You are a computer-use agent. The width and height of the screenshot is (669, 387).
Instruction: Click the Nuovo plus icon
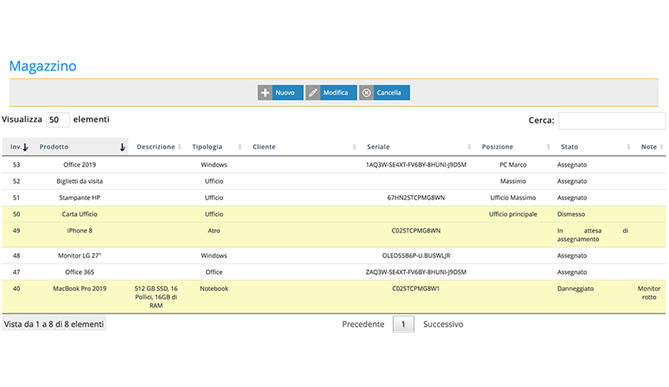(x=265, y=93)
